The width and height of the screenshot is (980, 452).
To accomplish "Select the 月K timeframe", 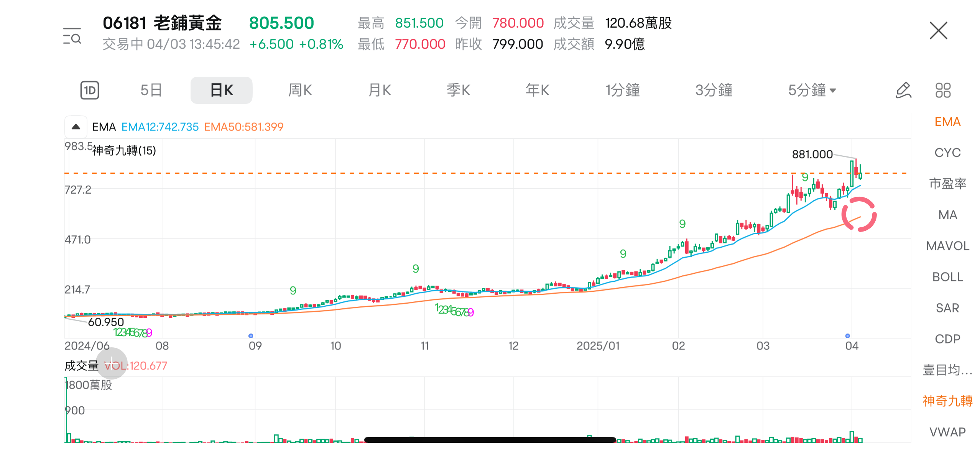I will coord(379,90).
